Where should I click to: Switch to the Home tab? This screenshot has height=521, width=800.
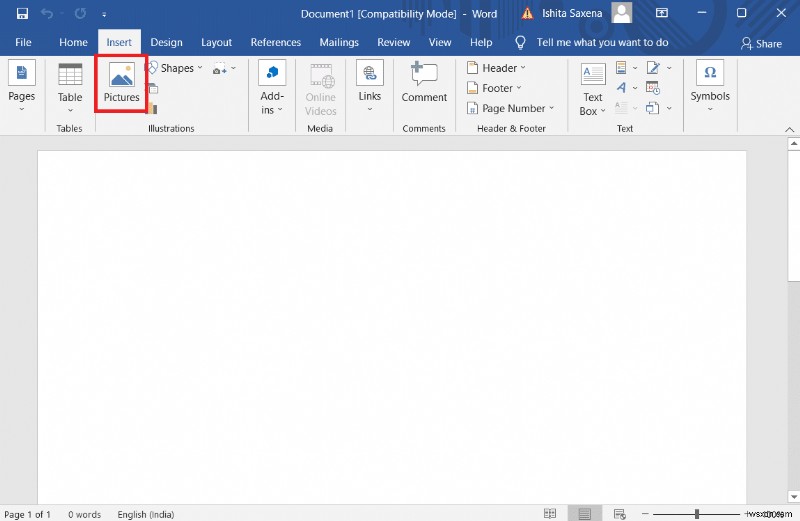(x=73, y=42)
